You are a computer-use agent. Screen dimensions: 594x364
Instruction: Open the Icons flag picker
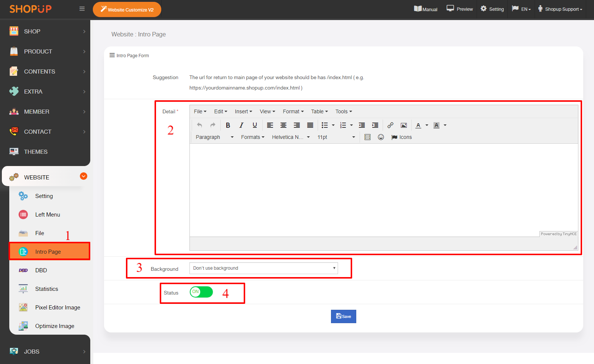[x=402, y=137]
